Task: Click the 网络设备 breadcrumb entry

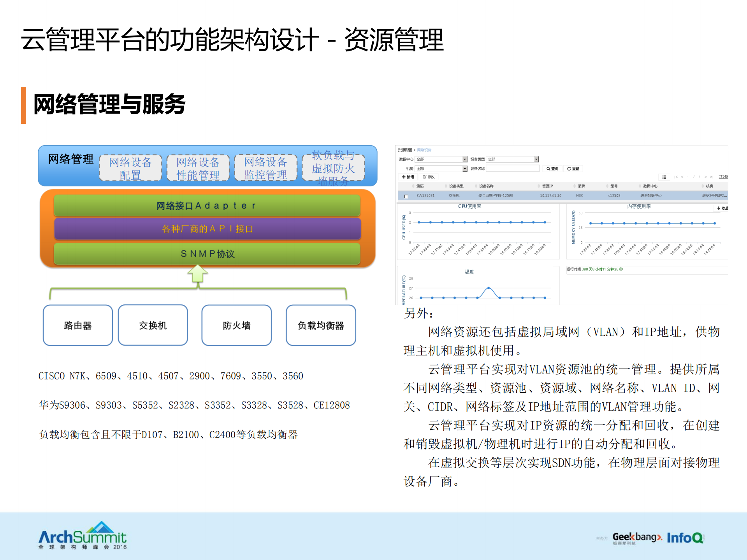Action: (424, 149)
